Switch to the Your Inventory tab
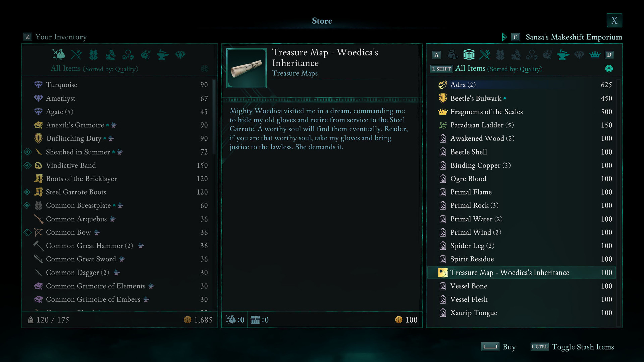 coord(55,37)
